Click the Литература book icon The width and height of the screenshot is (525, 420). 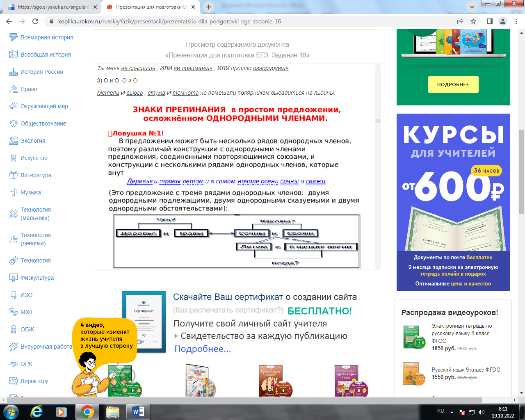[14, 175]
